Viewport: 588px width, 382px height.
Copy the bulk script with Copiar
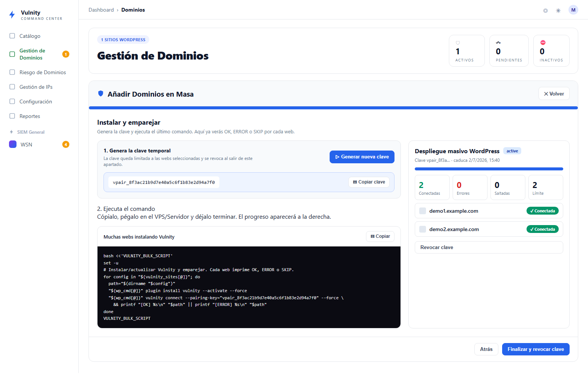coord(380,236)
